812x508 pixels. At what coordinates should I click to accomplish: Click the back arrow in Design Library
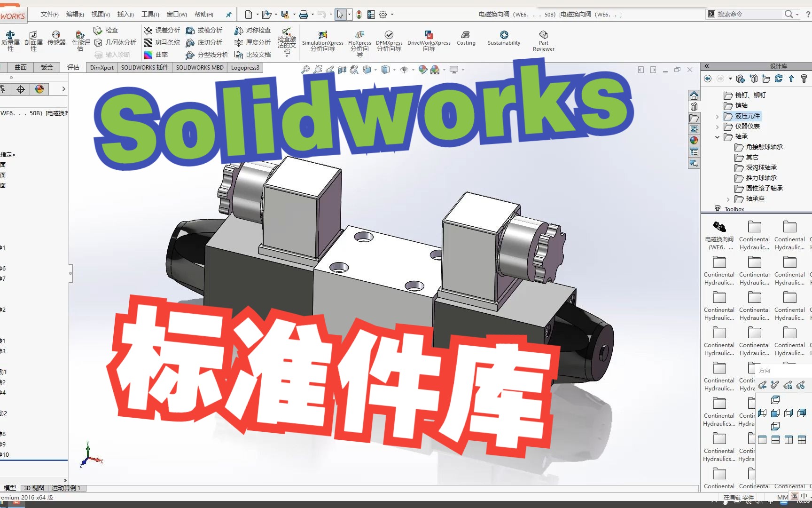(708, 79)
